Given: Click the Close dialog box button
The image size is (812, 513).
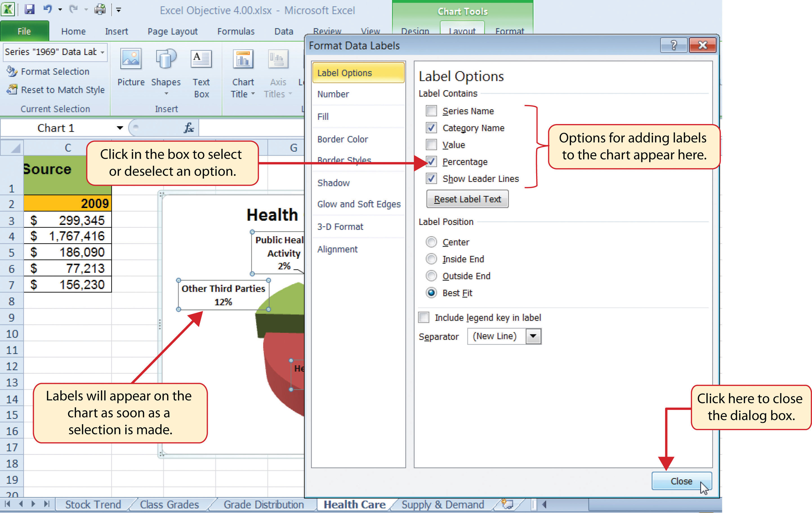Looking at the screenshot, I should click(681, 481).
